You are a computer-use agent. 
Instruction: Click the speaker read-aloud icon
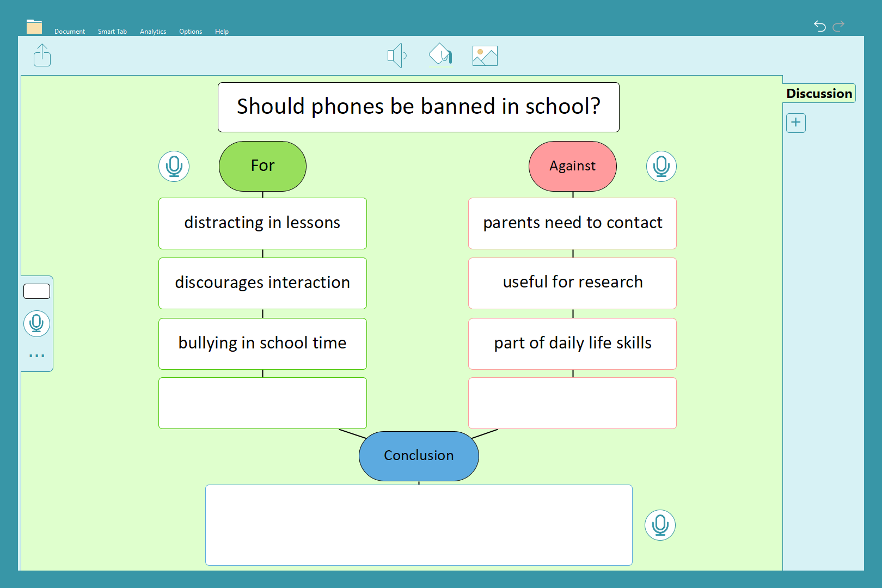397,56
